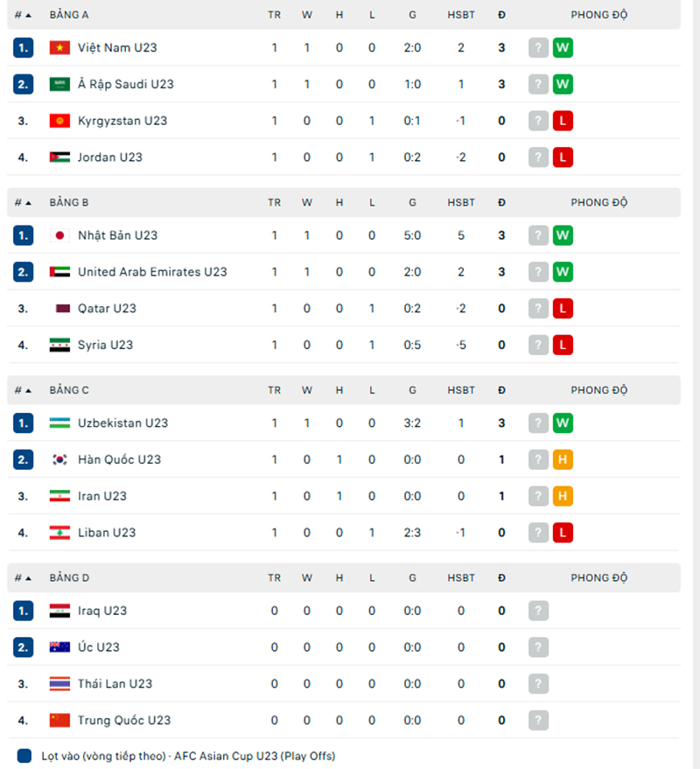Click the green W badge for Việt Nam
The image size is (700, 769).
(x=563, y=48)
